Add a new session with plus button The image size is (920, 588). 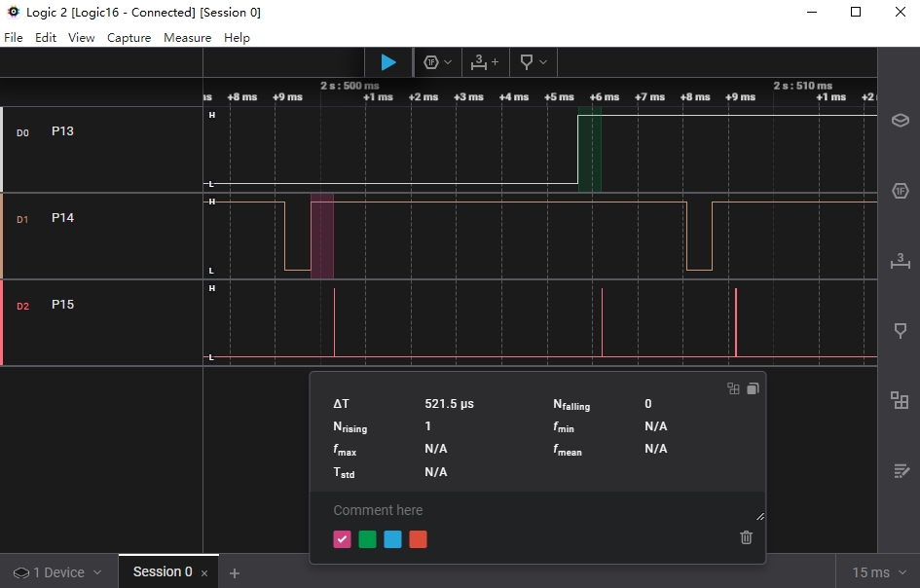coord(235,573)
